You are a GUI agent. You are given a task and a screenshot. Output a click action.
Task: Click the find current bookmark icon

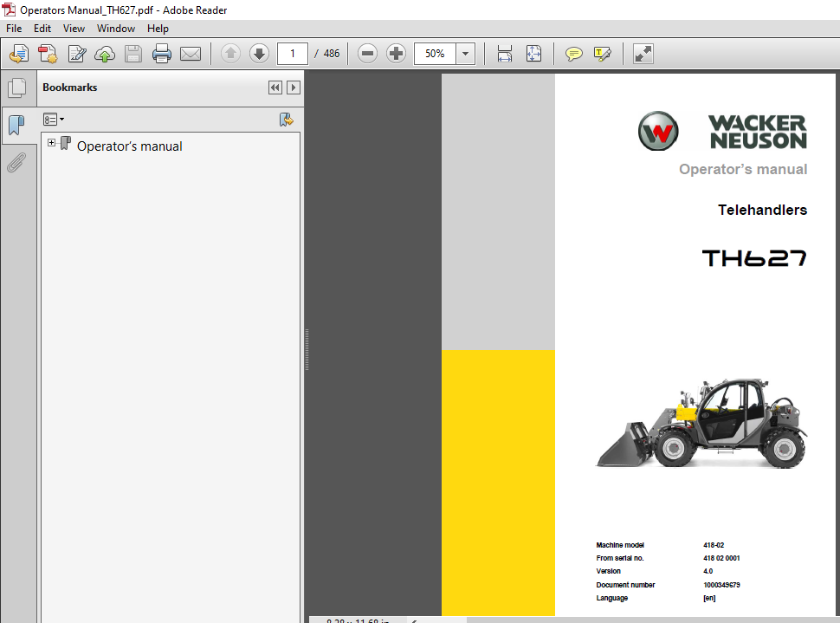tap(286, 119)
